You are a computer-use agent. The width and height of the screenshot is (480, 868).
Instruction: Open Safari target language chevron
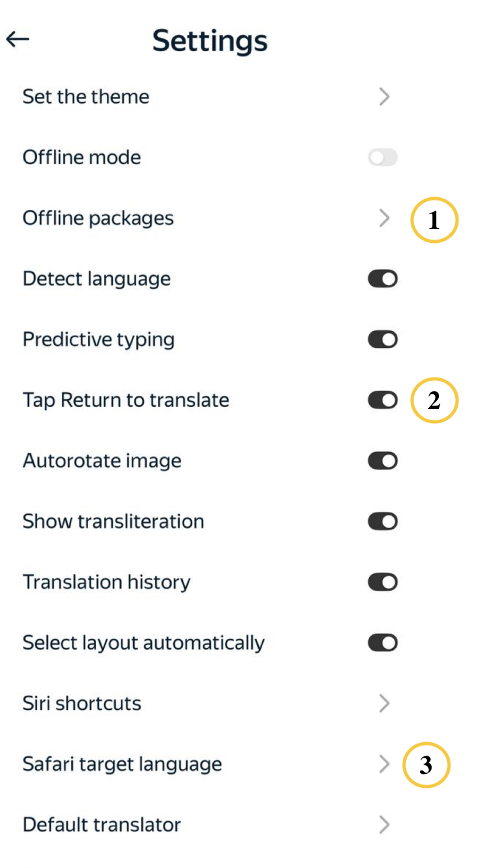(x=385, y=764)
